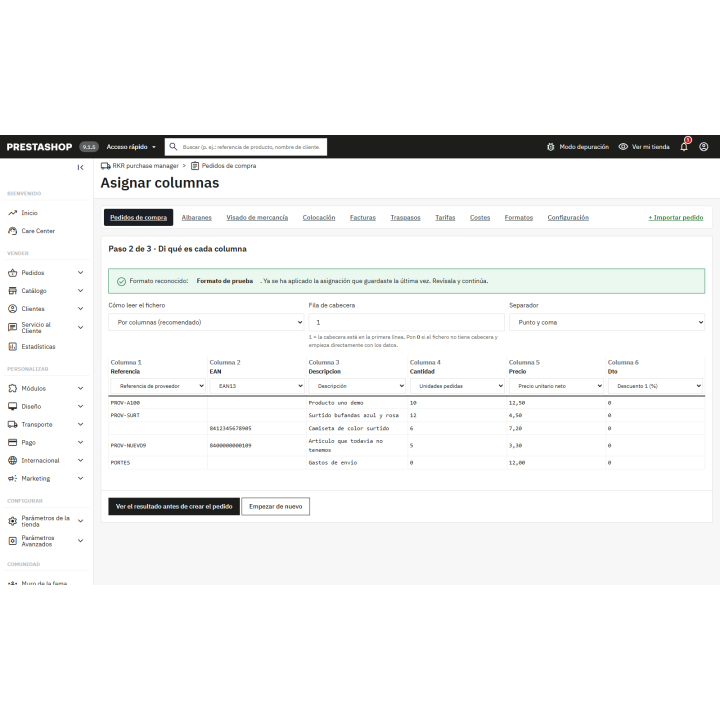The height and width of the screenshot is (720, 720).
Task: Click the eye icon for Ver mi tienda
Action: 623,147
